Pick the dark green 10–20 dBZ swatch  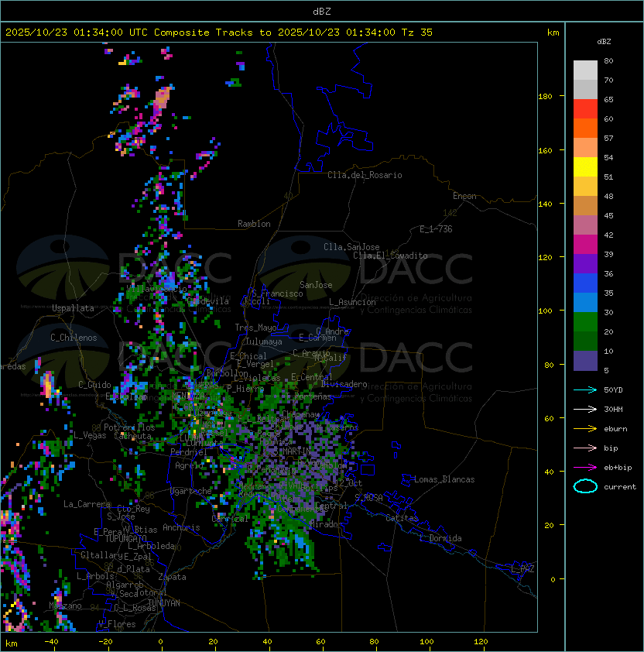585,341
